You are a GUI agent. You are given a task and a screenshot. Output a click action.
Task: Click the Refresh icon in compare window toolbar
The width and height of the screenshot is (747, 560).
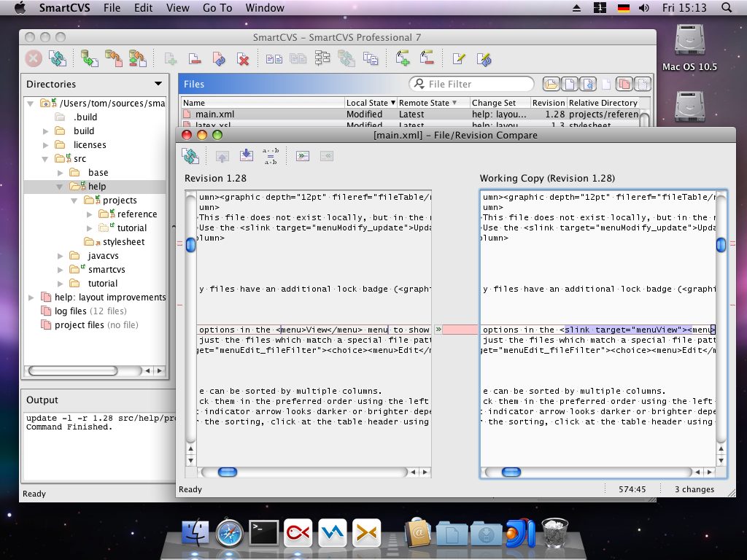(x=190, y=155)
